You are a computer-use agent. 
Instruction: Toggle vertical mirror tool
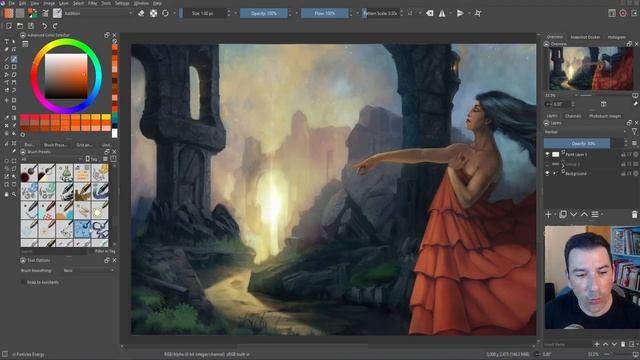tap(460, 13)
